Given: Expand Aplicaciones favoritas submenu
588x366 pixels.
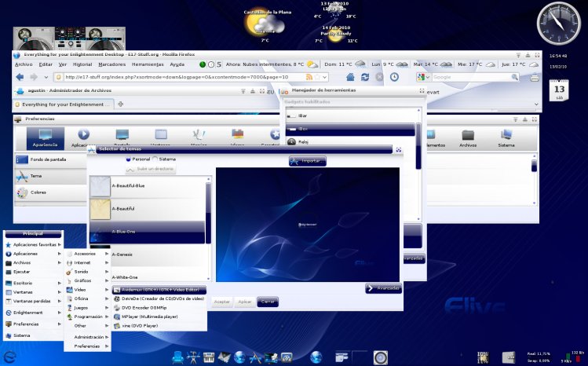Looking at the screenshot, I should tap(33, 244).
